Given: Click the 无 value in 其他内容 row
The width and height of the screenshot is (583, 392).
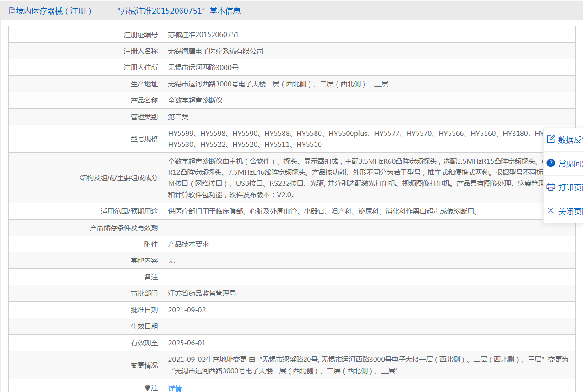Looking at the screenshot, I should 171,260.
